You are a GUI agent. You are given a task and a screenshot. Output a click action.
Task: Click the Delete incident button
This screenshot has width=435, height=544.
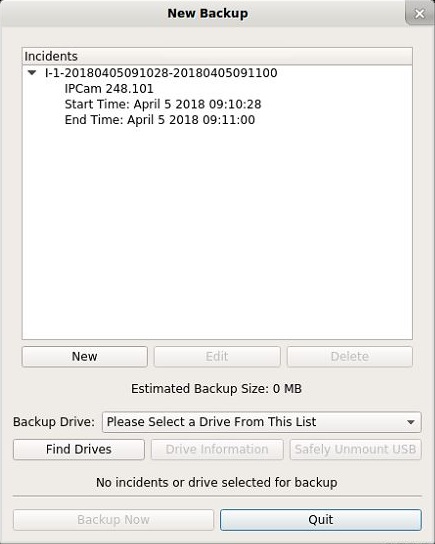(350, 356)
